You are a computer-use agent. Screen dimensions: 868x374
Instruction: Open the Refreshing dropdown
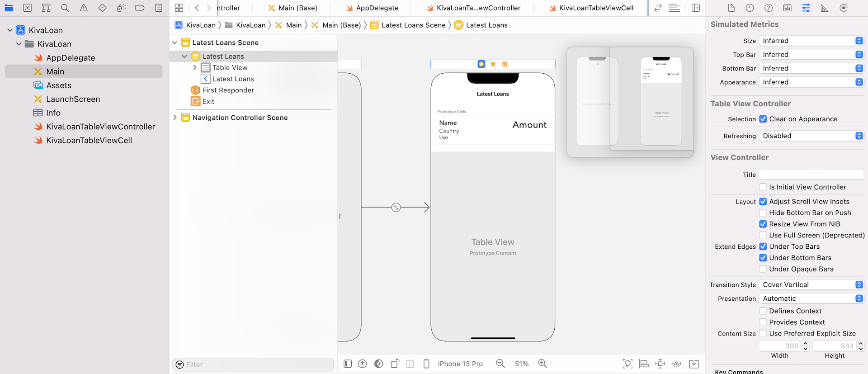pyautogui.click(x=811, y=136)
